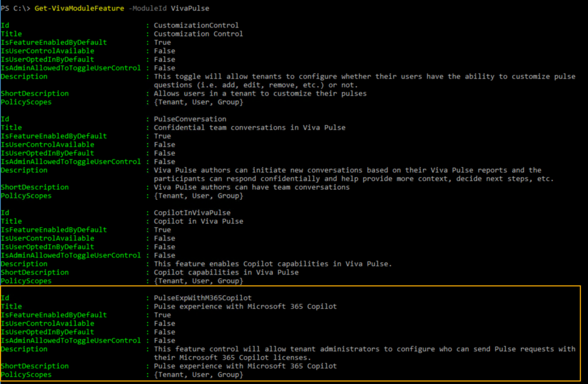Screen dimensions: 588x384
Task: Click the line starting 'Viva Pulse authors can initiate'
Action: point(347,170)
